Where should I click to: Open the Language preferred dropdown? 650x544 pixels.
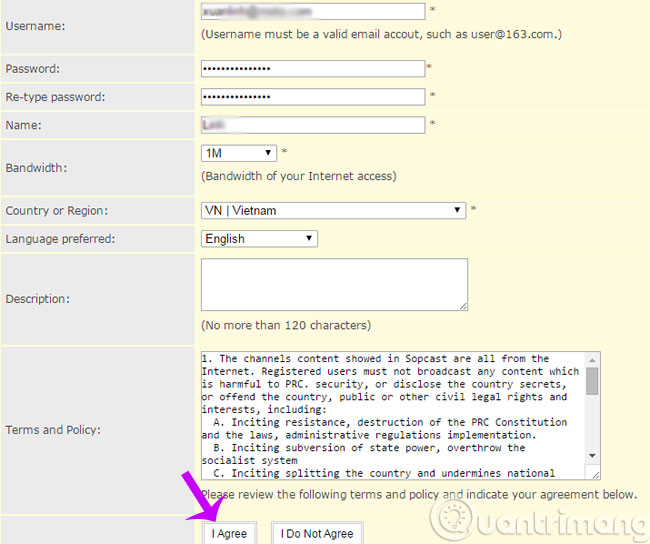260,239
